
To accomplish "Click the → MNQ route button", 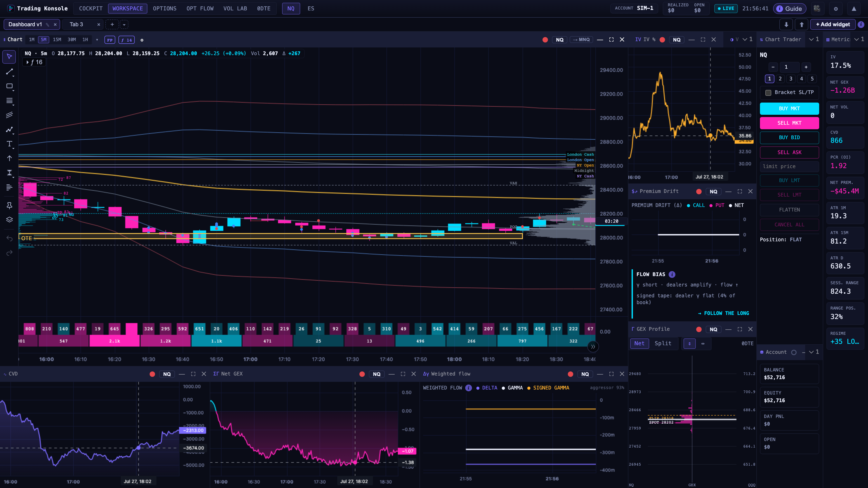I will 581,40.
